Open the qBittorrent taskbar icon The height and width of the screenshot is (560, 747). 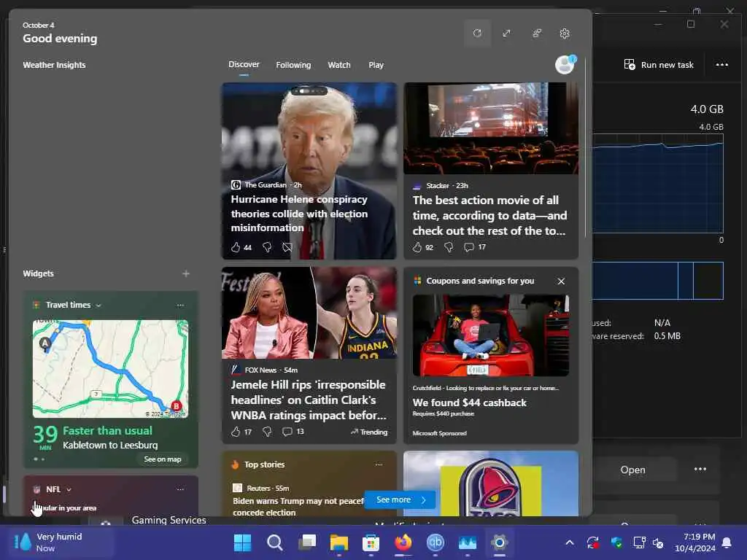(435, 542)
